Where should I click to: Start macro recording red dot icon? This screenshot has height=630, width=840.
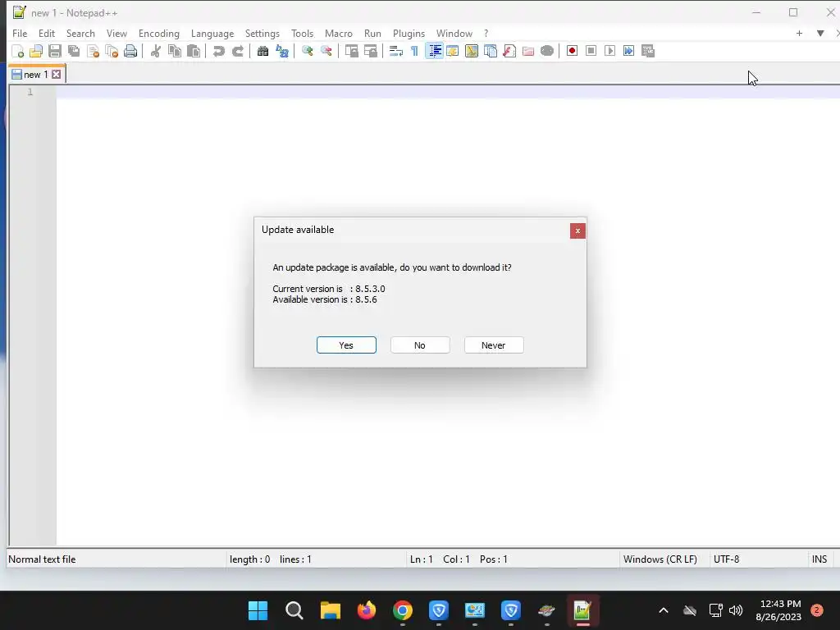[572, 51]
